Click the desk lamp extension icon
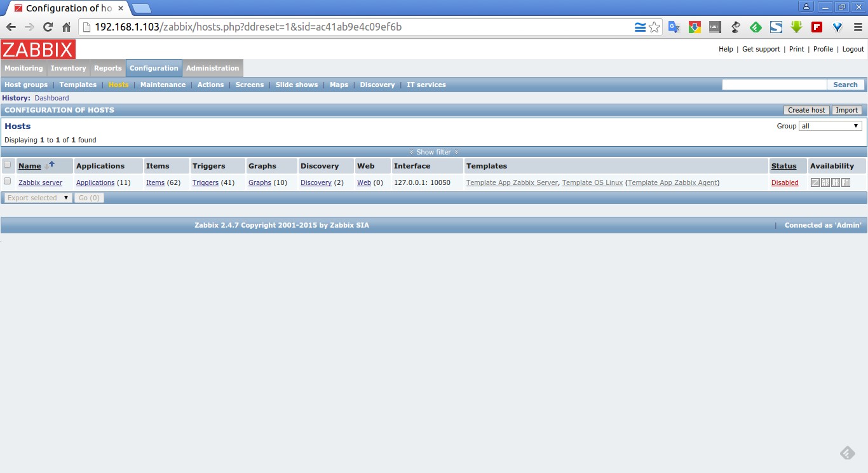The width and height of the screenshot is (868, 473). pyautogui.click(x=735, y=27)
